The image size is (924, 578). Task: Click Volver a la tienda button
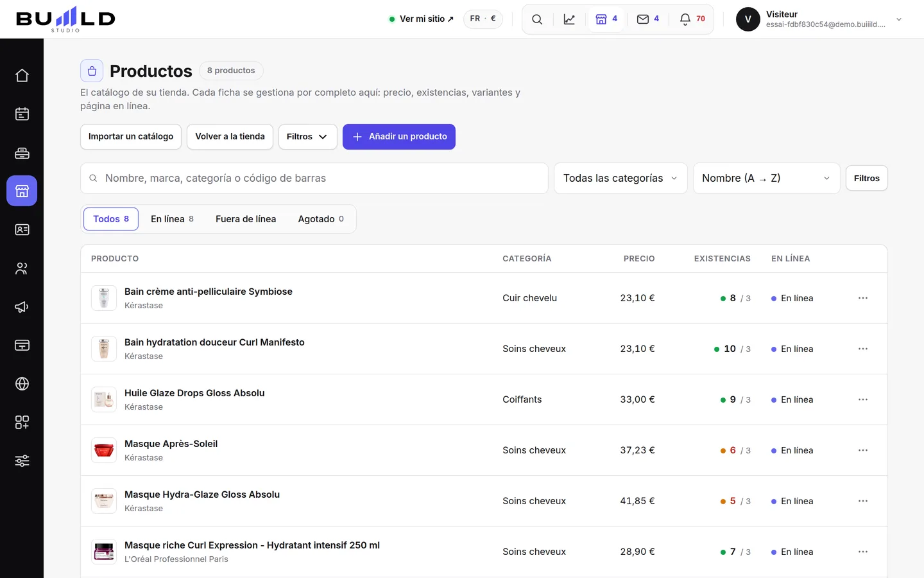pos(230,137)
